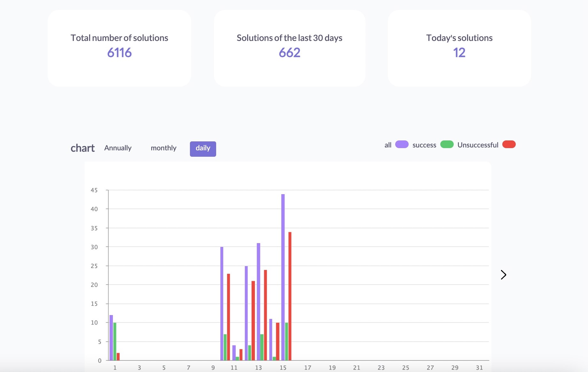Click the red bar for day 10
This screenshot has width=588, height=372.
[x=228, y=317]
